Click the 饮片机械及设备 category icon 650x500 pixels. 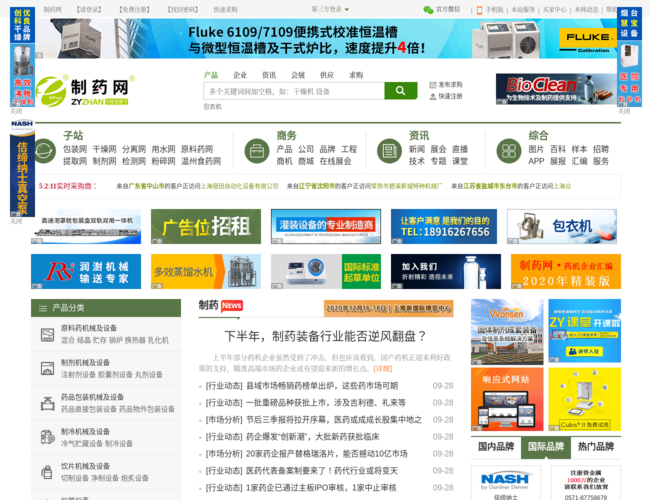pos(47,472)
